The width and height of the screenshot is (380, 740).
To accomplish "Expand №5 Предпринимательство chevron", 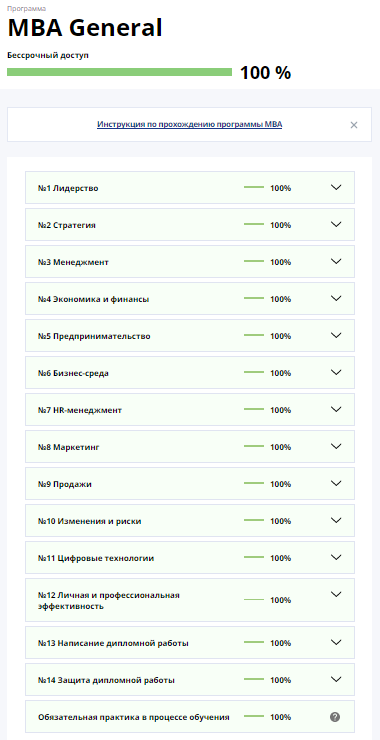I will 336,335.
